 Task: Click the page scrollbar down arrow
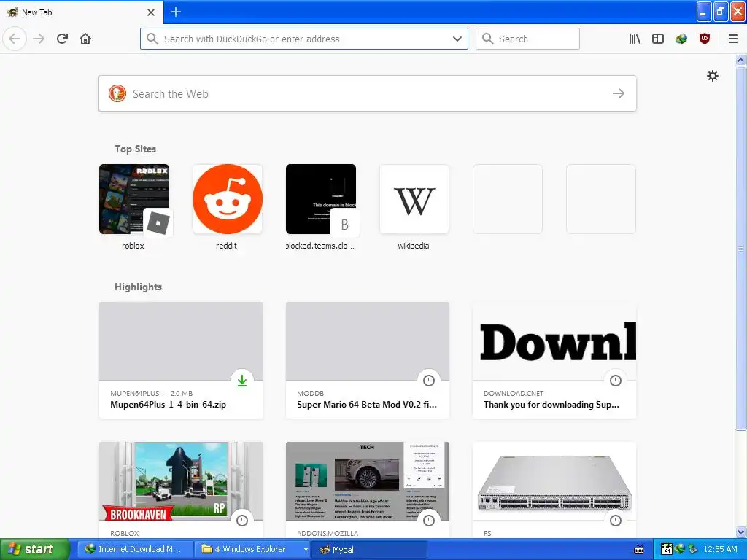coord(740,532)
